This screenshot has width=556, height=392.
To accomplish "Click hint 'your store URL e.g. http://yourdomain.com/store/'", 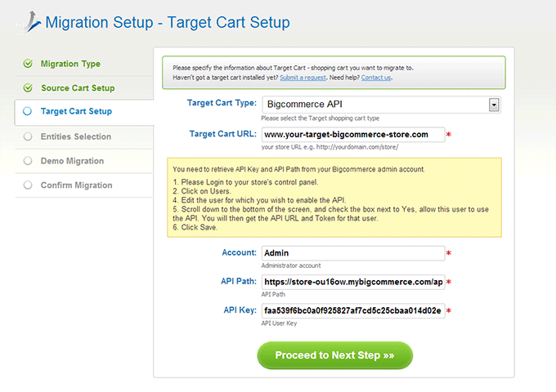I will pos(330,147).
